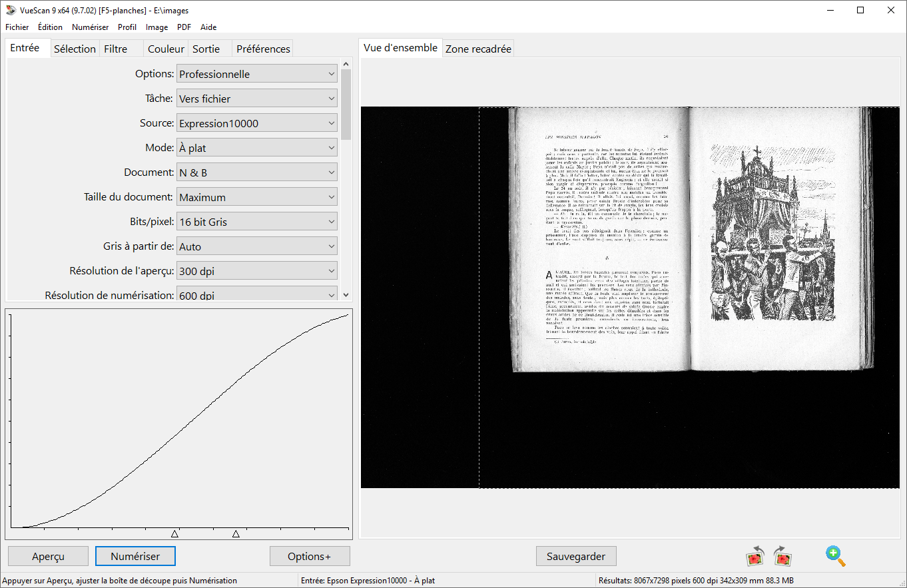Rotate image left using rotate icon

(x=755, y=555)
